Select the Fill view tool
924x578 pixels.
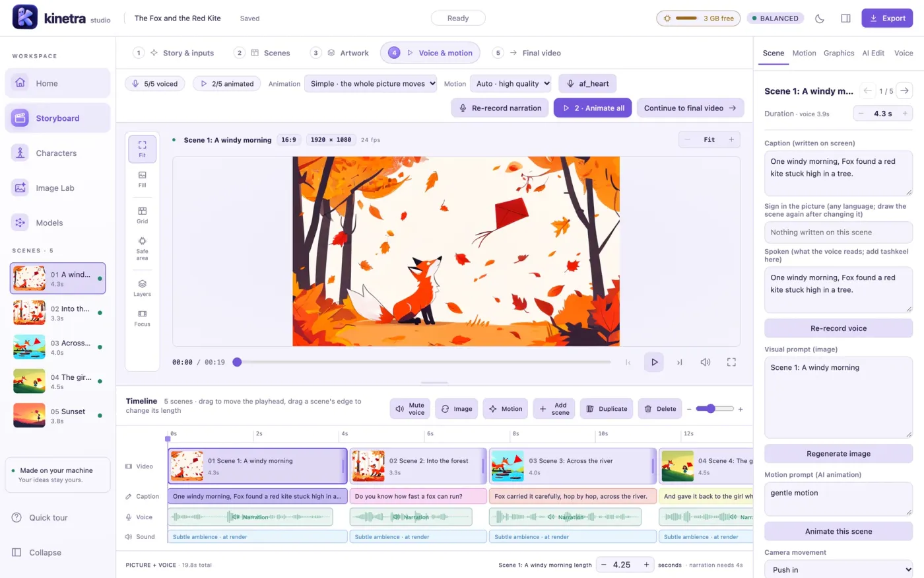click(142, 179)
